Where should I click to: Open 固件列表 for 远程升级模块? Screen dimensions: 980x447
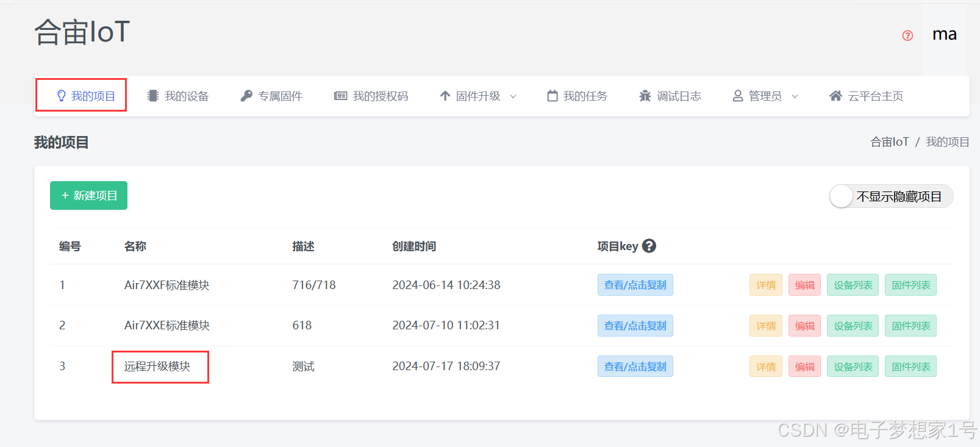point(910,367)
